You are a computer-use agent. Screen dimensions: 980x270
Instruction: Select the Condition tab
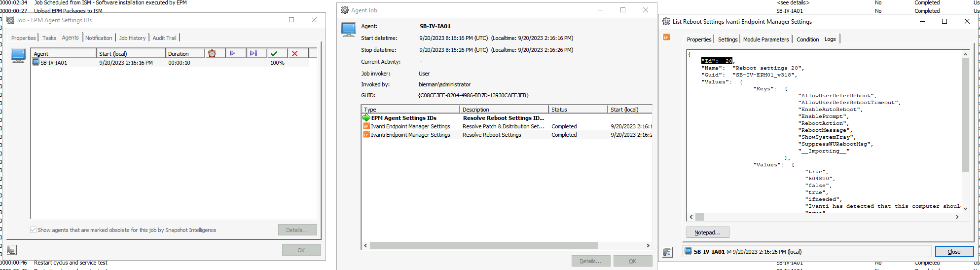[x=808, y=39]
